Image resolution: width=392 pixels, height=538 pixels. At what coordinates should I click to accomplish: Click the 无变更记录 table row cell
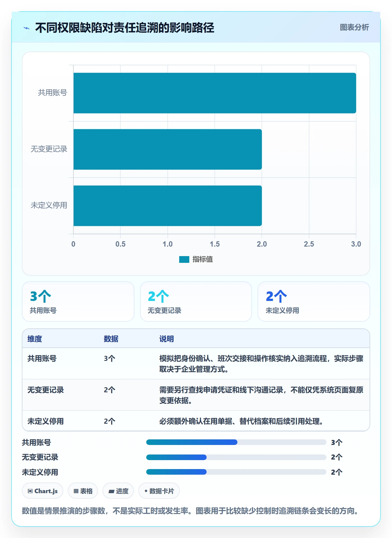click(x=46, y=390)
